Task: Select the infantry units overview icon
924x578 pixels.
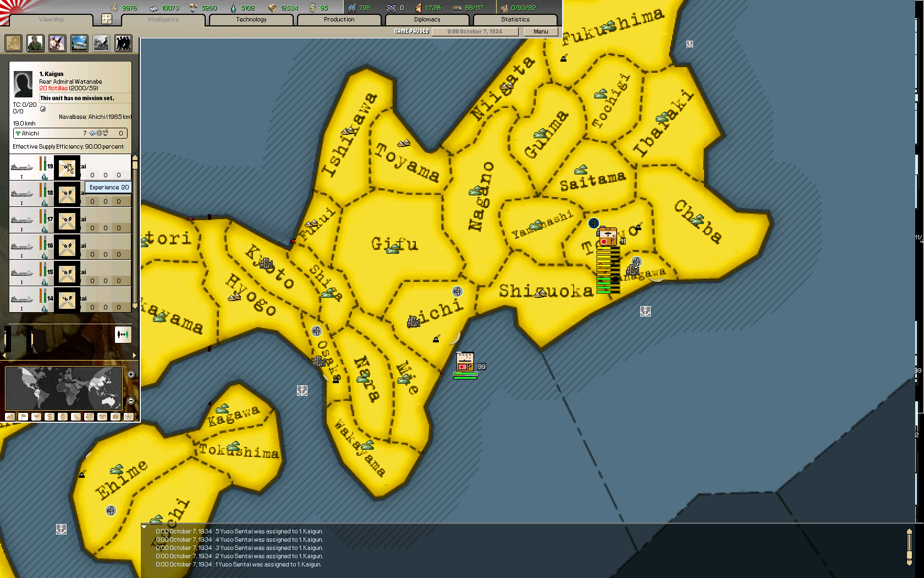Action: (x=35, y=43)
